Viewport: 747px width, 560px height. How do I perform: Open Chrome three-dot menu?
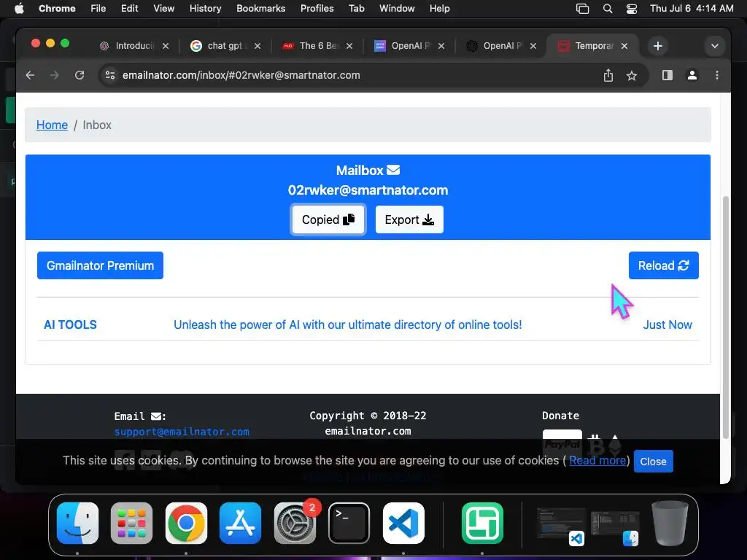pos(717,75)
